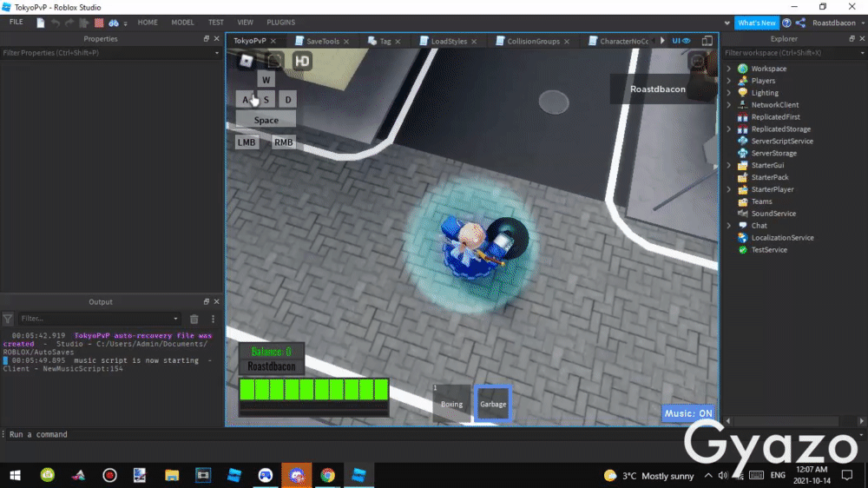868x488 pixels.
Task: Click the HD button in viewport
Action: (x=302, y=61)
